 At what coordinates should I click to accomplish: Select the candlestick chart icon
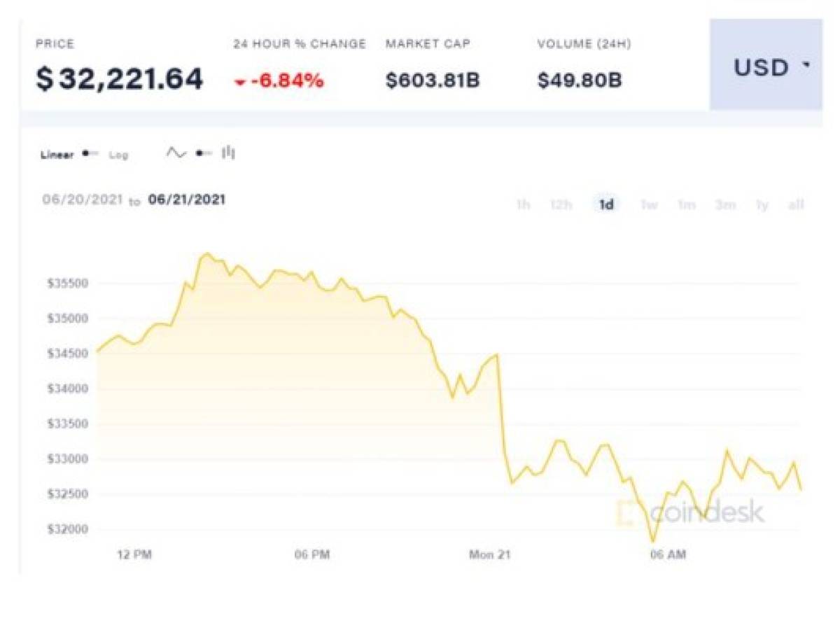[x=228, y=152]
